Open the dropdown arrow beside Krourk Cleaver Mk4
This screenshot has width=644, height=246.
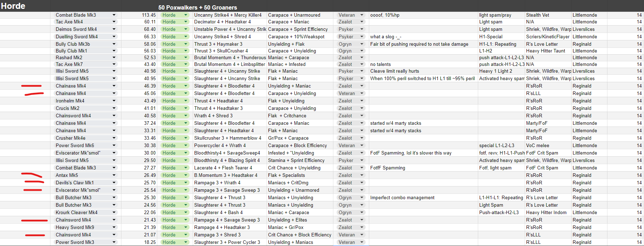(114, 213)
